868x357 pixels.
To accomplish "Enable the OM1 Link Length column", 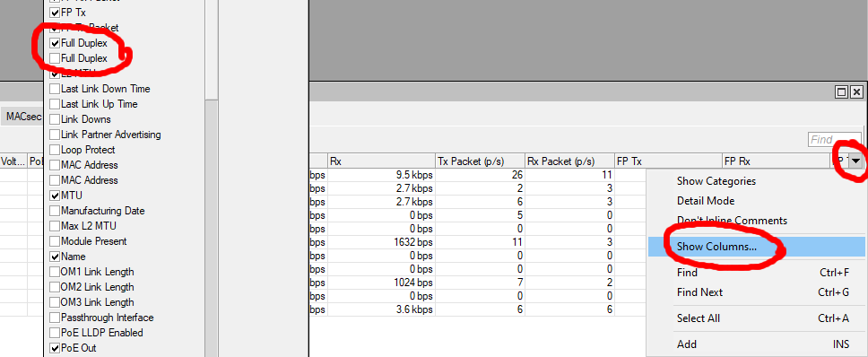I will (54, 272).
